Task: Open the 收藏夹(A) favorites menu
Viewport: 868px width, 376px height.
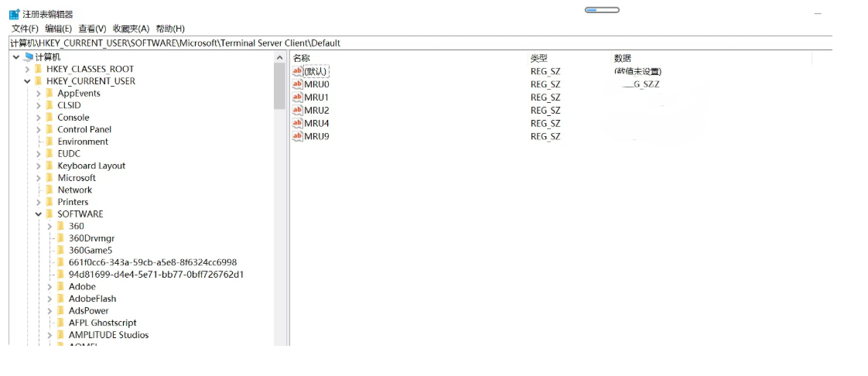Action: click(131, 29)
